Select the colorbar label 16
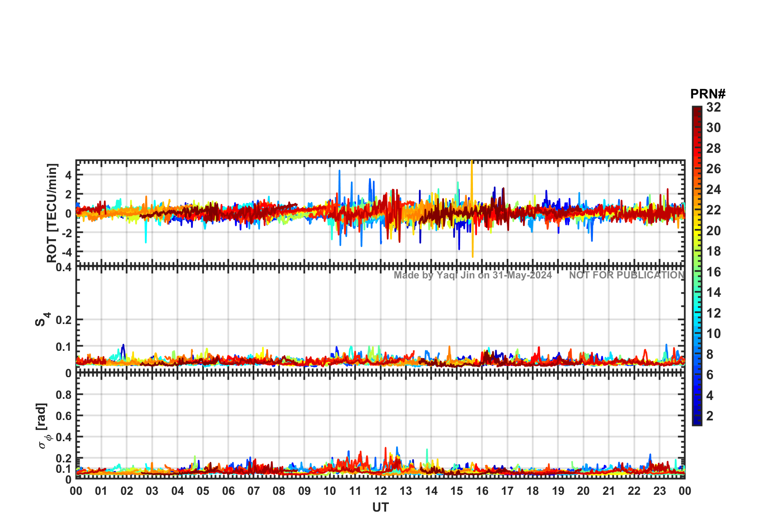761x532 pixels. [713, 272]
